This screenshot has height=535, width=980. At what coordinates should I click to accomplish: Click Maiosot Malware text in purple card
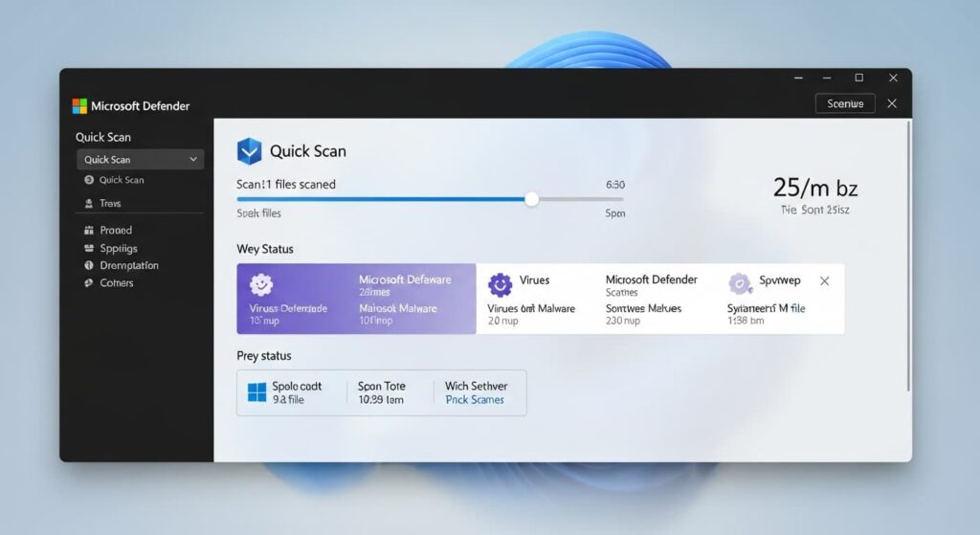click(x=398, y=308)
